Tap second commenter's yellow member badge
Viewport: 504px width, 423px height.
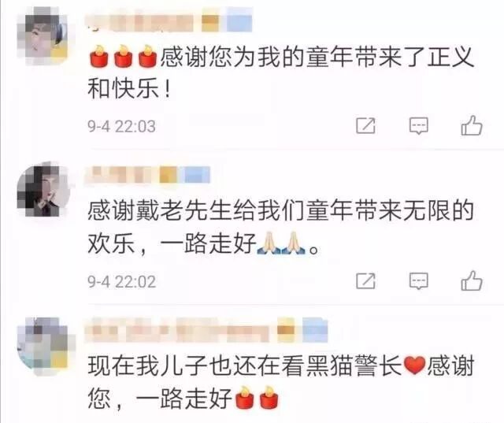click(x=169, y=175)
